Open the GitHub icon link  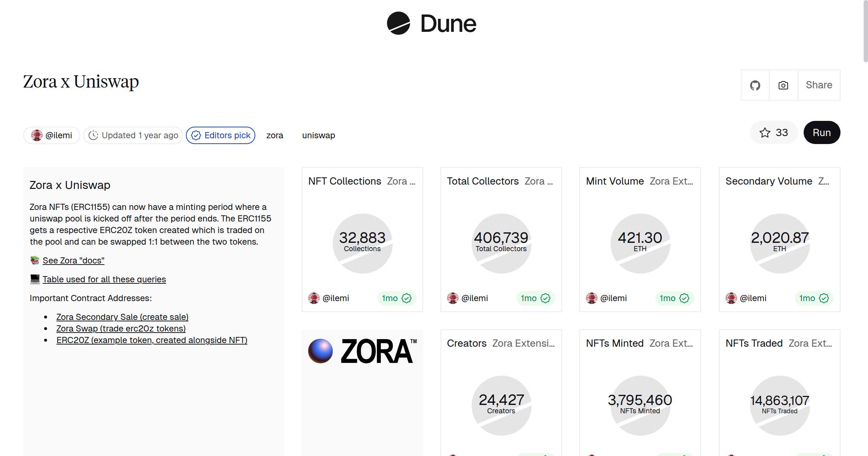pos(755,85)
